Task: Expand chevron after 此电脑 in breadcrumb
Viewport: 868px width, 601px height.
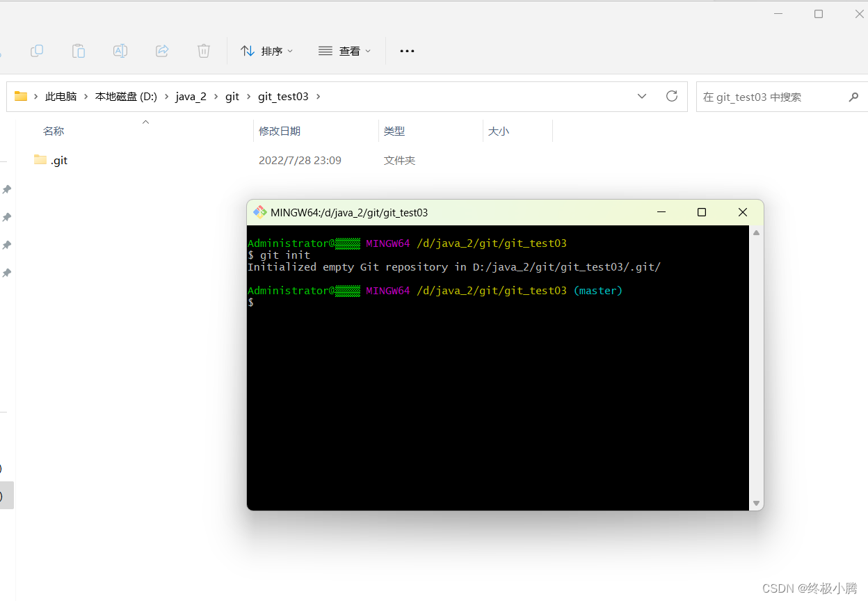Action: pos(86,97)
